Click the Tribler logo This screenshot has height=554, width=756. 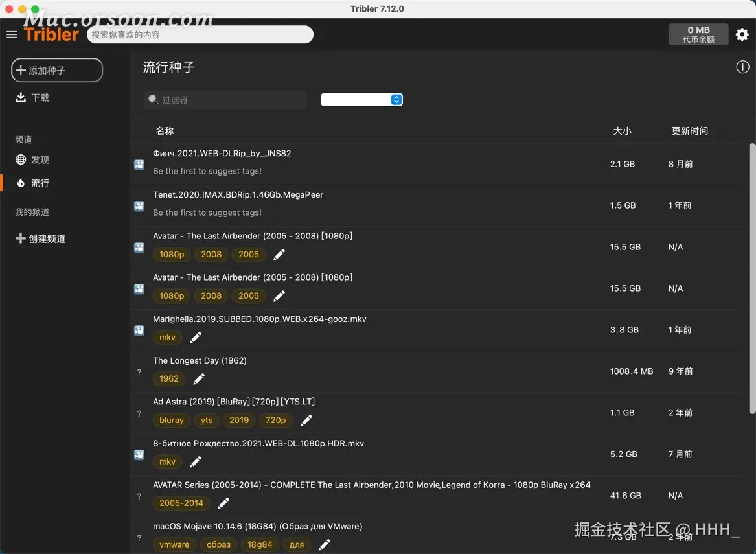coord(51,34)
